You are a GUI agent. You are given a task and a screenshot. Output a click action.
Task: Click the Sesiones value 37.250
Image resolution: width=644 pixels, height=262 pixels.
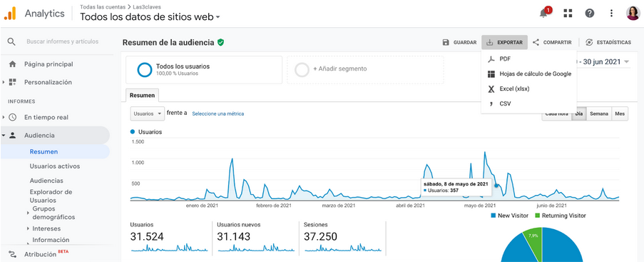[320, 236]
